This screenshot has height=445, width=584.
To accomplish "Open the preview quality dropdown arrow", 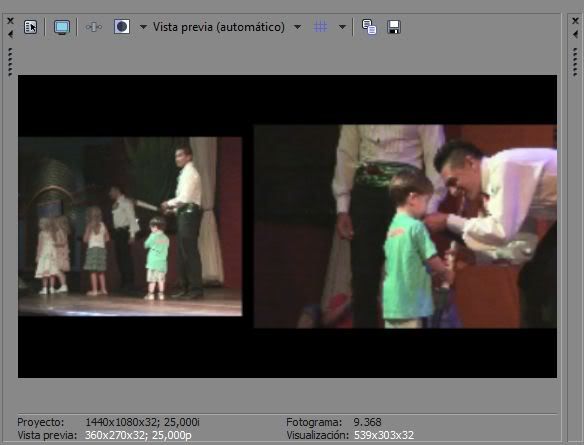I will tap(297, 27).
